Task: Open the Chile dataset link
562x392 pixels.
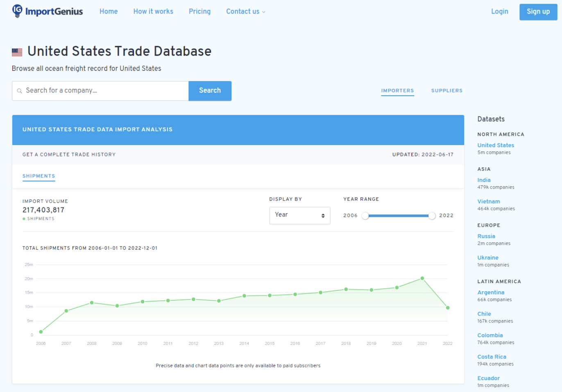Action: [484, 314]
